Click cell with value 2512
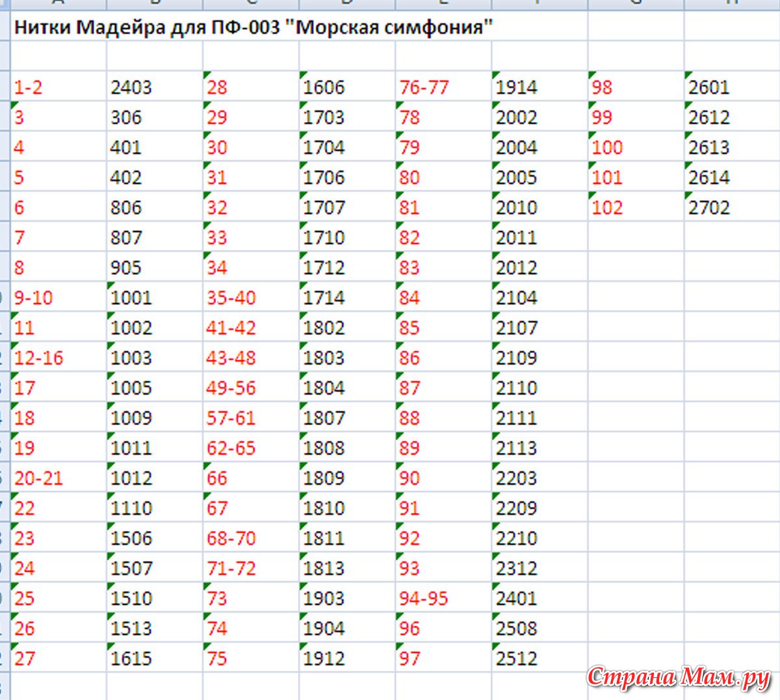 (x=539, y=658)
